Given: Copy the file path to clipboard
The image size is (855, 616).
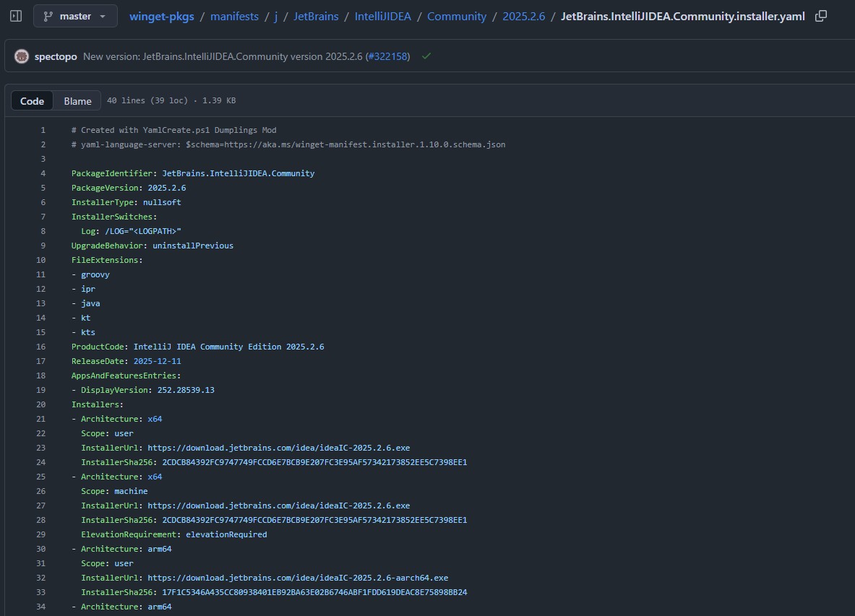Looking at the screenshot, I should pyautogui.click(x=820, y=15).
